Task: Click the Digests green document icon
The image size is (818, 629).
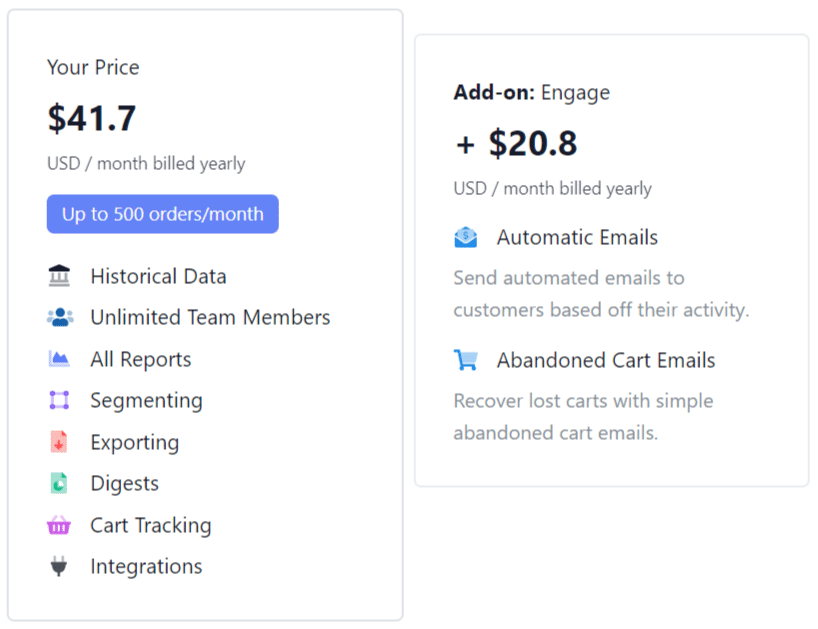Action: click(x=59, y=483)
